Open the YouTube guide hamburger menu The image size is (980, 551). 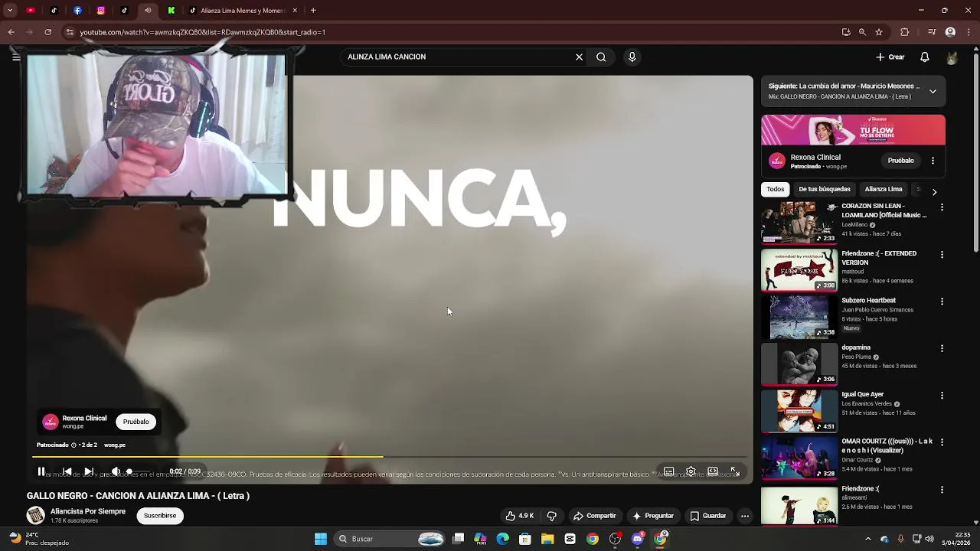click(15, 57)
